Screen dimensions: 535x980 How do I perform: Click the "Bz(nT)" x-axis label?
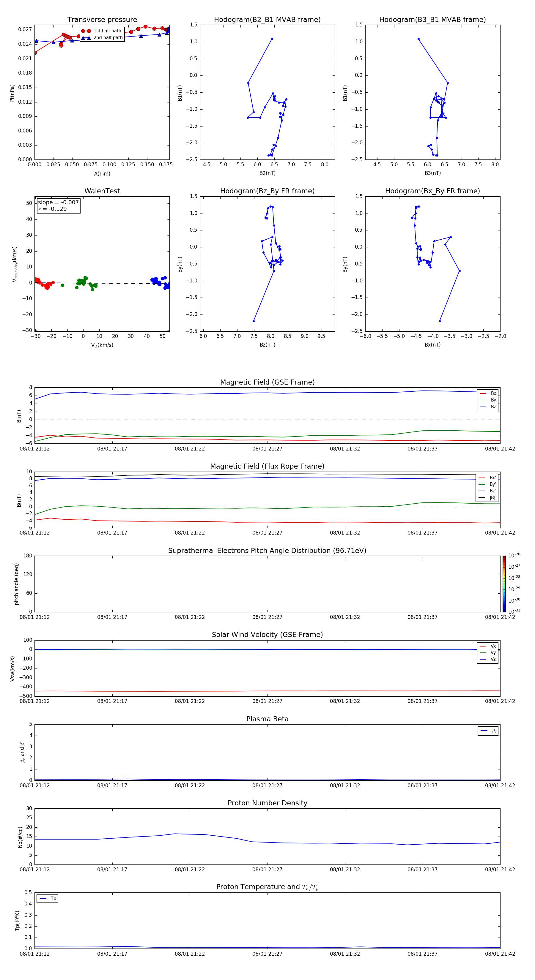tap(267, 345)
